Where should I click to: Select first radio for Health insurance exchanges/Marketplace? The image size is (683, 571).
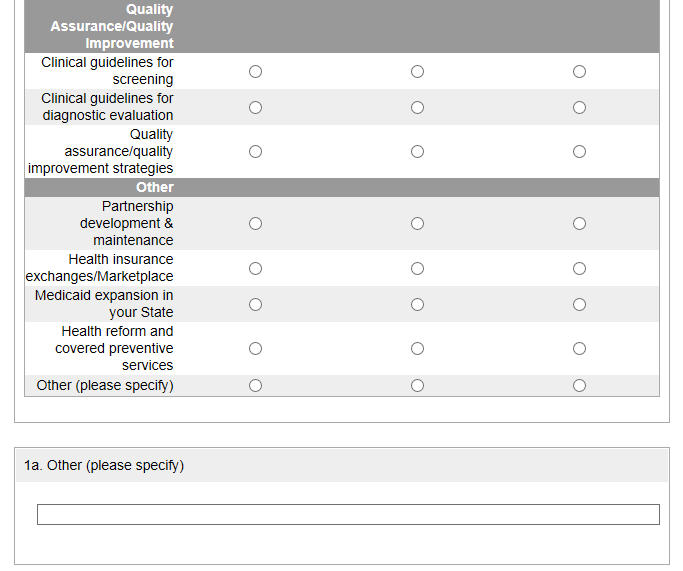tap(255, 268)
